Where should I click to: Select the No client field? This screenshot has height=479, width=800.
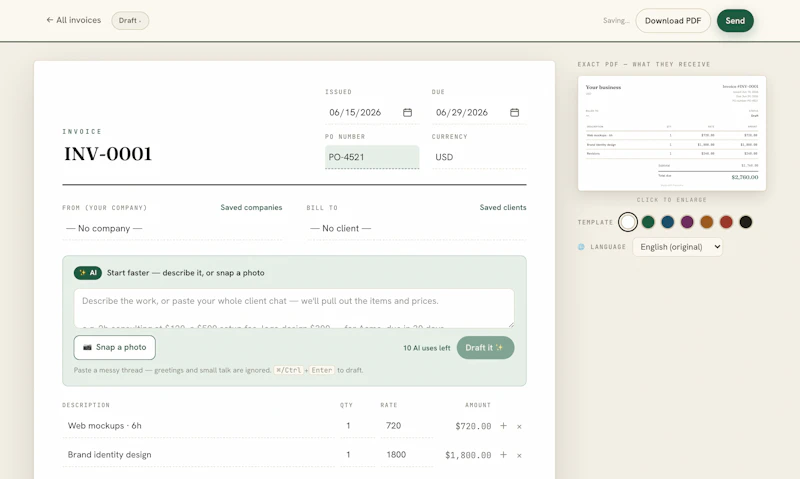pos(416,228)
